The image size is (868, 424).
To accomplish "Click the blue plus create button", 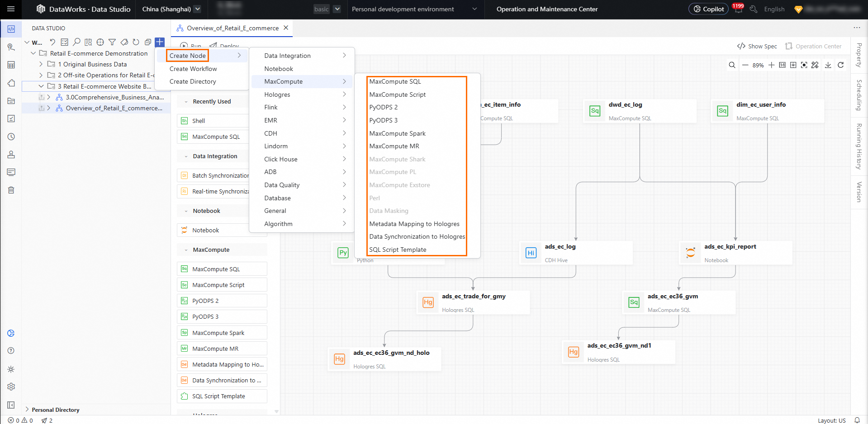I will click(x=160, y=42).
